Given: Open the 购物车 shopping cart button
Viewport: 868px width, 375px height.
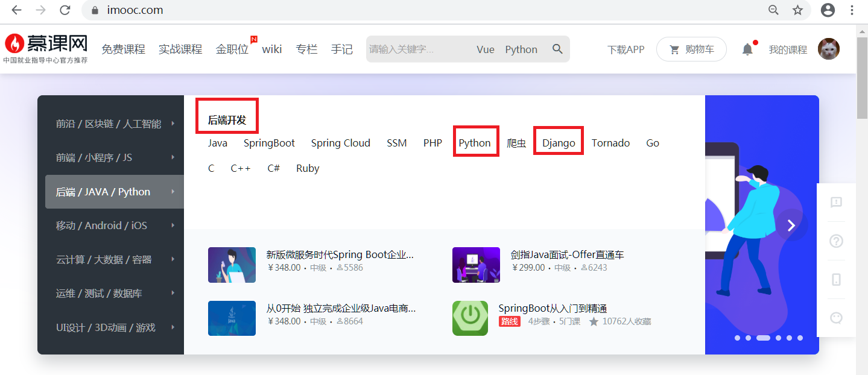Looking at the screenshot, I should [691, 49].
